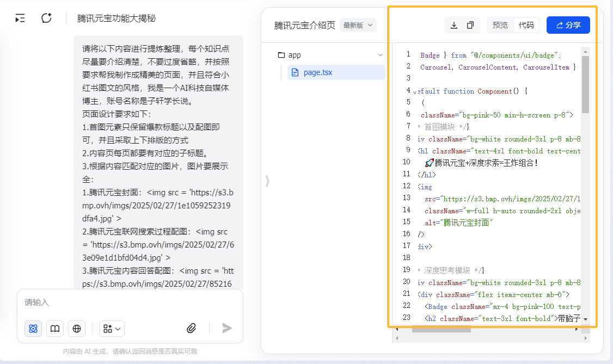Switch to the 代码 tab
The image size is (613, 364).
coord(526,25)
